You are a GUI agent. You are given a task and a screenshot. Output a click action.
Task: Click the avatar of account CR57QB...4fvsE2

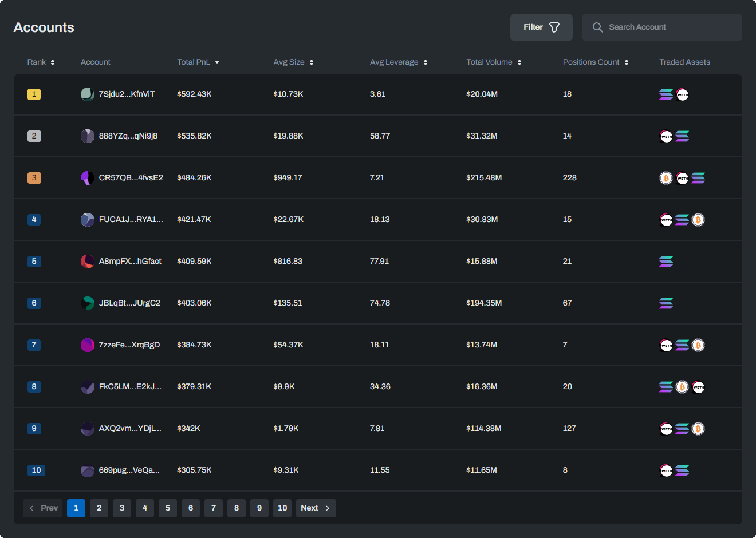point(88,178)
